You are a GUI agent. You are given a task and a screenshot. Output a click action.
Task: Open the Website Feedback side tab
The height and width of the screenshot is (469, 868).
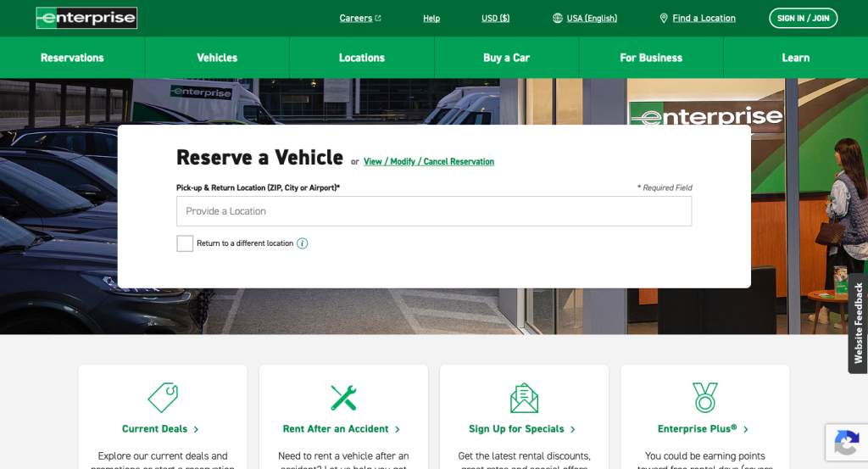(858, 323)
